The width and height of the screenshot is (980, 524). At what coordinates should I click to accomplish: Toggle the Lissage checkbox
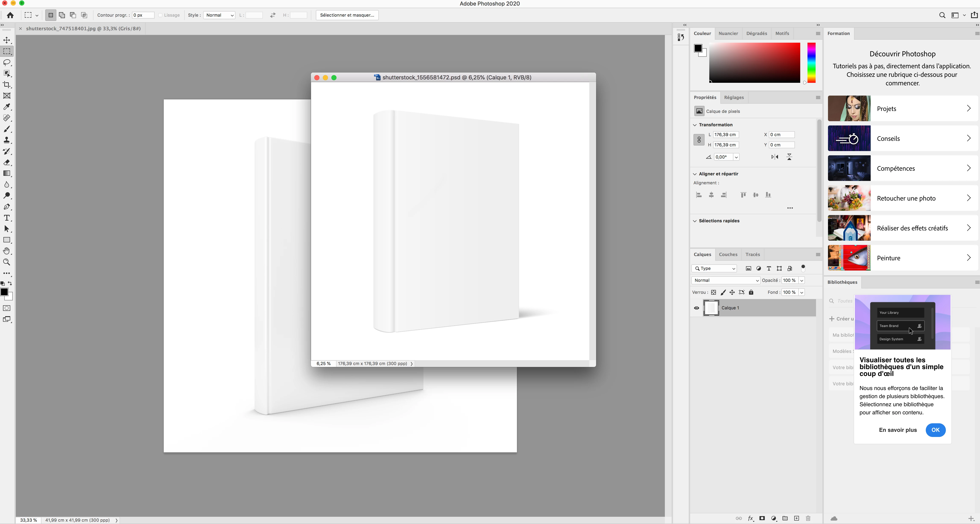161,15
